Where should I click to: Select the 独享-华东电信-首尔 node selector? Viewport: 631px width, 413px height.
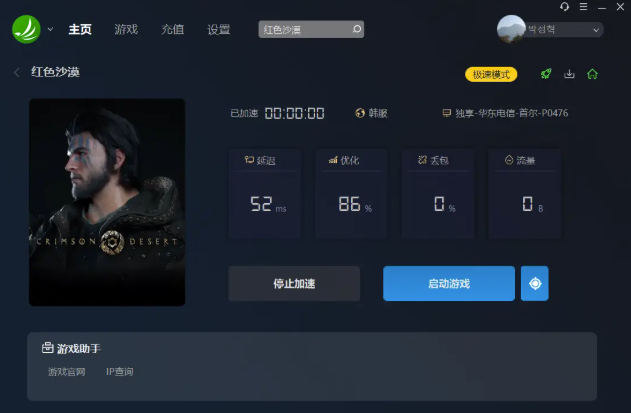505,113
